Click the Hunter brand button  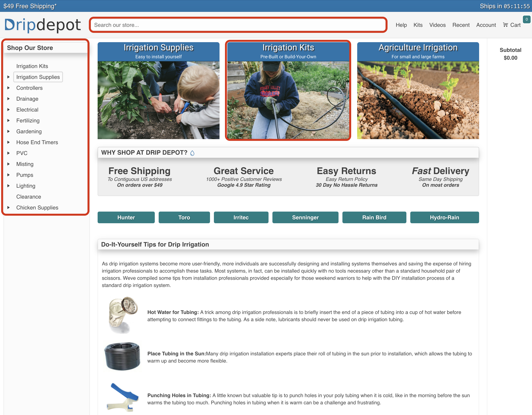point(126,217)
